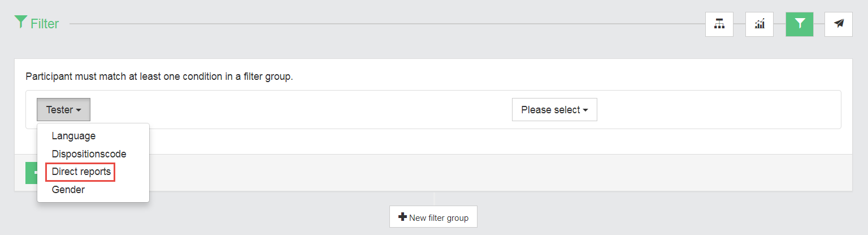Click empty area inside the filter condition row
This screenshot has height=235, width=868.
pos(300,110)
